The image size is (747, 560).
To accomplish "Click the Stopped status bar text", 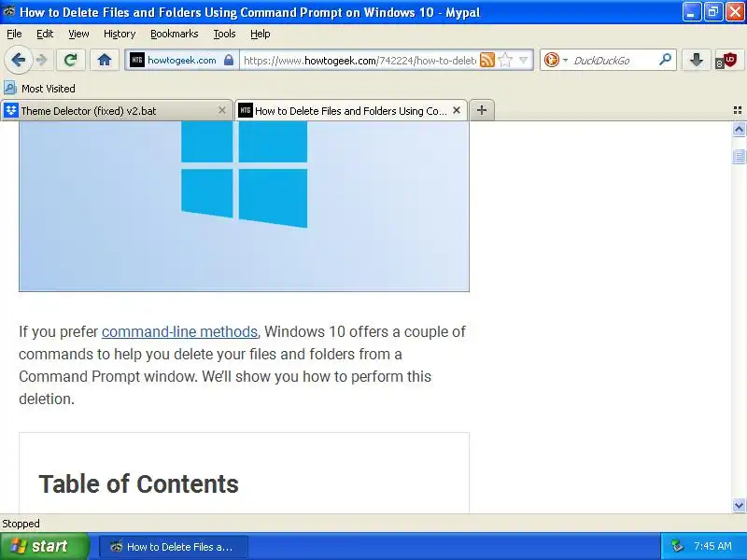I will point(21,524).
